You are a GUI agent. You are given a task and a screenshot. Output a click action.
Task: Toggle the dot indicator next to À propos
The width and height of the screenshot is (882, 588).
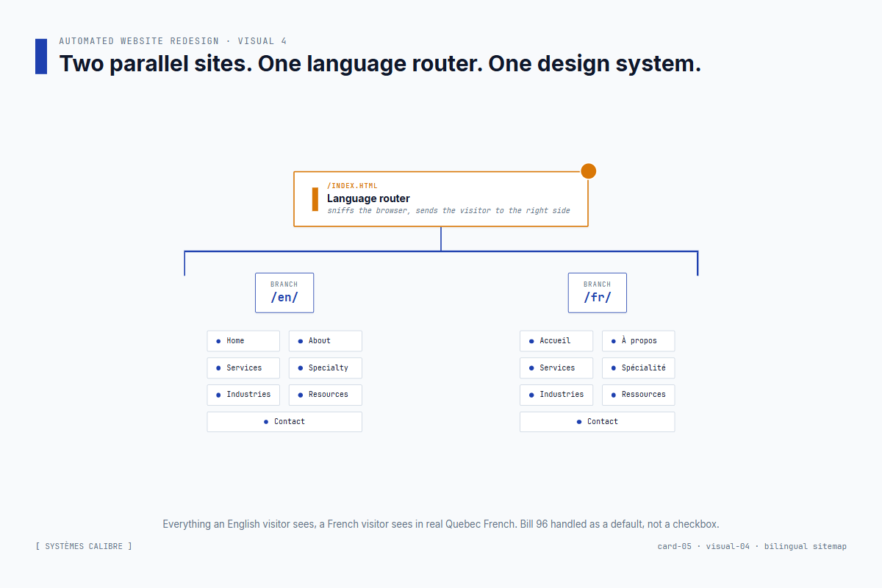[x=612, y=340]
